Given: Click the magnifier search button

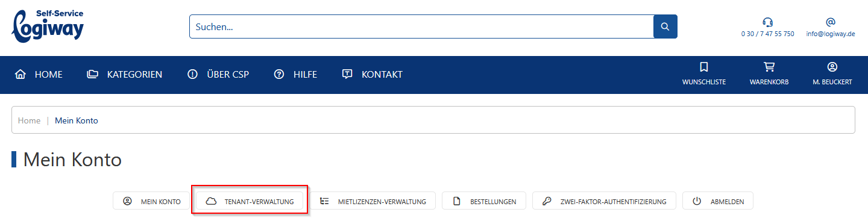Looking at the screenshot, I should click(x=665, y=26).
